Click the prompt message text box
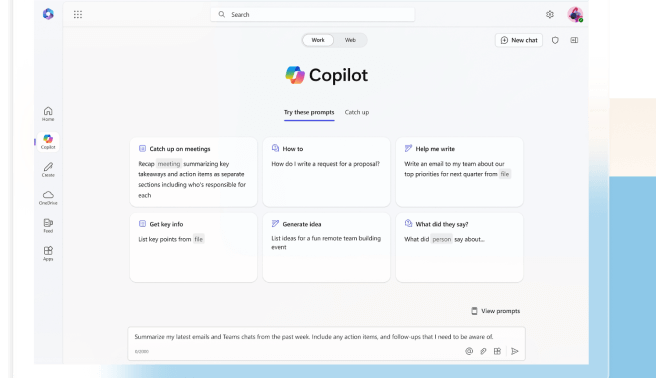Viewport: 656px width, 378px height. tap(326, 343)
